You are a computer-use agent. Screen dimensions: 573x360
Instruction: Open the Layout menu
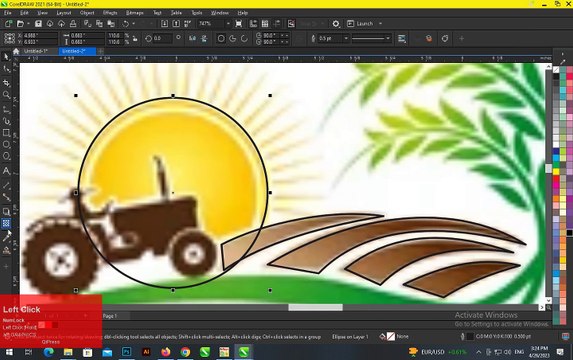(64, 13)
